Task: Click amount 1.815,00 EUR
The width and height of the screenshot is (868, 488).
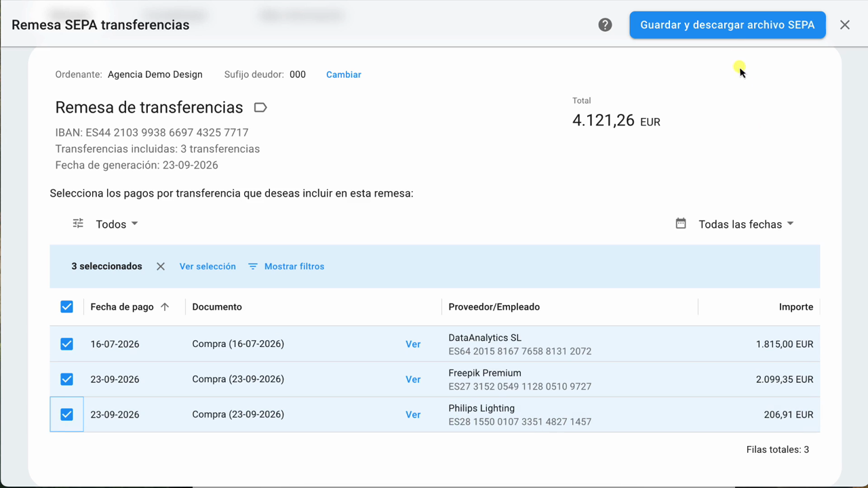Action: [785, 344]
